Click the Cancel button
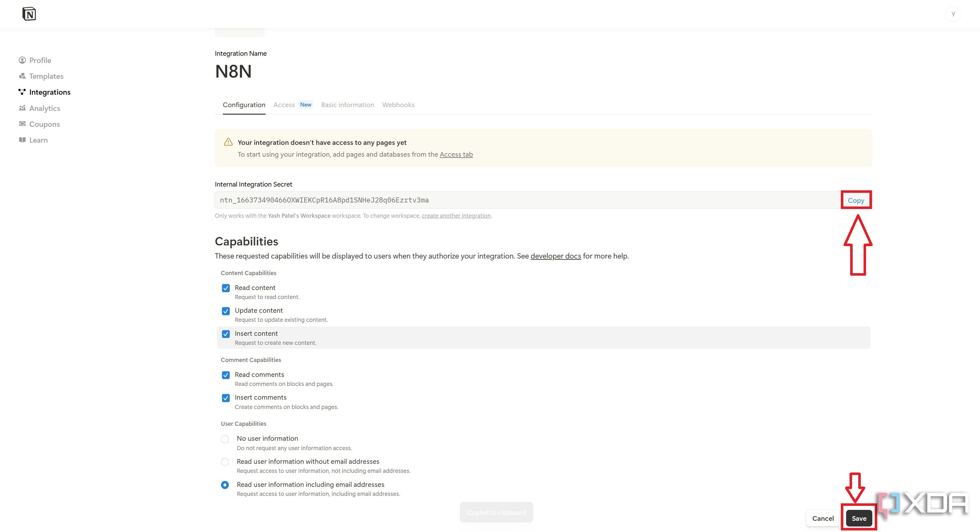 pos(823,519)
